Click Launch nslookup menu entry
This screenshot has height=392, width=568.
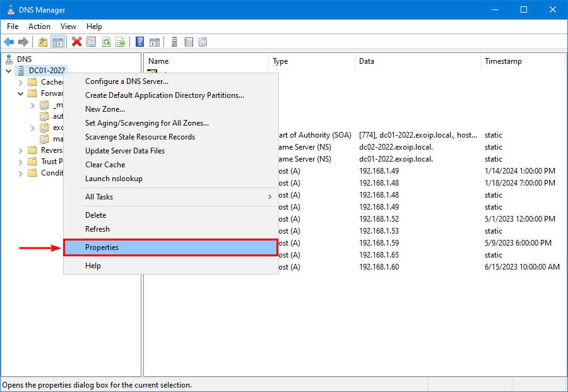(114, 179)
